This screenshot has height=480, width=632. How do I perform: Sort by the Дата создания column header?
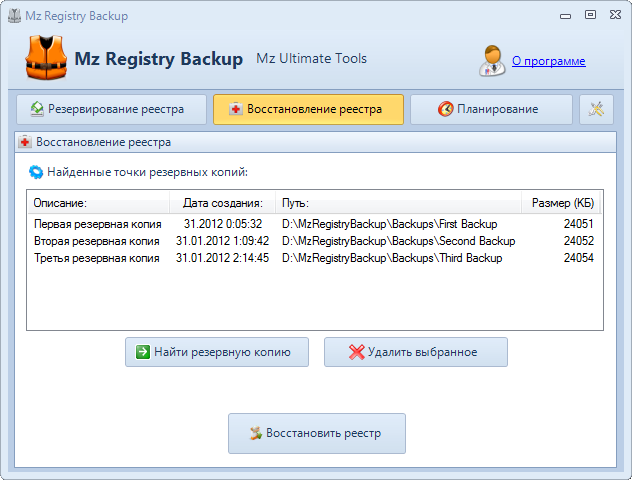(222, 203)
